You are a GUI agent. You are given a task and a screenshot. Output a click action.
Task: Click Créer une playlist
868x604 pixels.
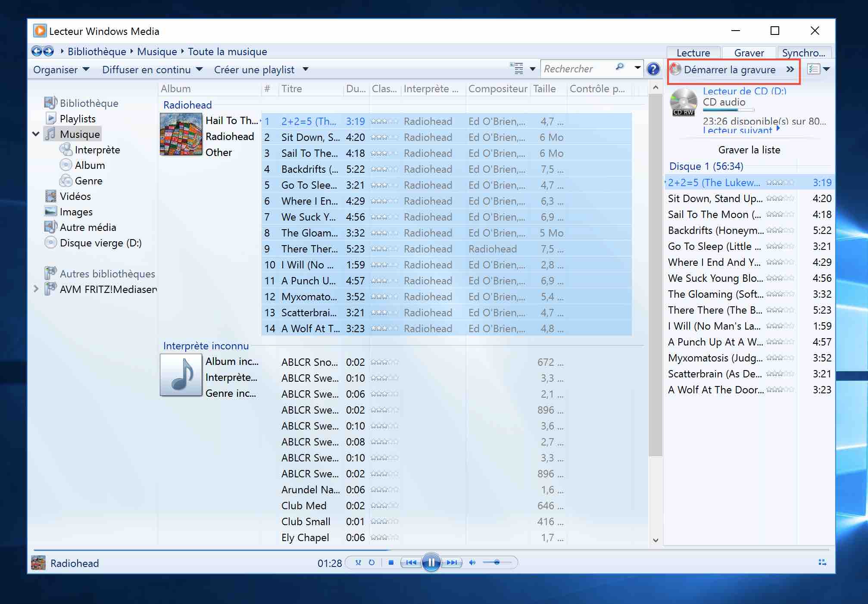tap(254, 69)
